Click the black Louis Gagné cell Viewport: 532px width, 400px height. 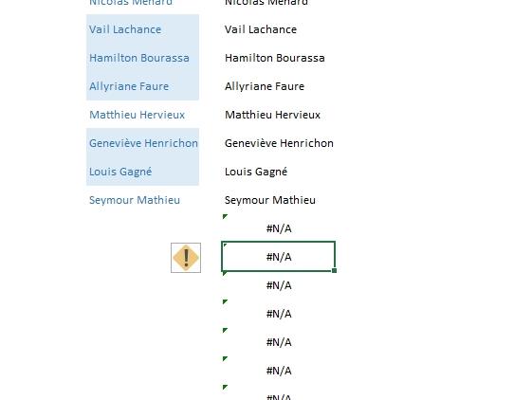278,172
